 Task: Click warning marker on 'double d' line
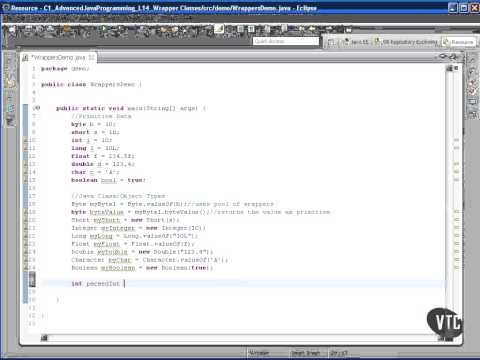click(x=26, y=164)
